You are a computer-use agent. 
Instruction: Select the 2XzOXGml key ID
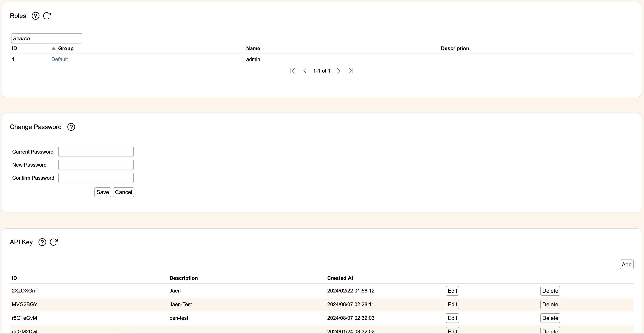[x=25, y=291]
